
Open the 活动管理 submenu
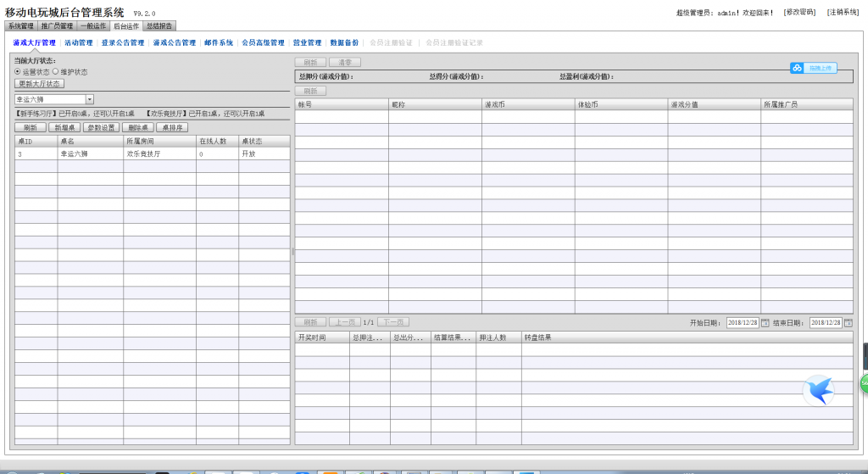[x=79, y=42]
